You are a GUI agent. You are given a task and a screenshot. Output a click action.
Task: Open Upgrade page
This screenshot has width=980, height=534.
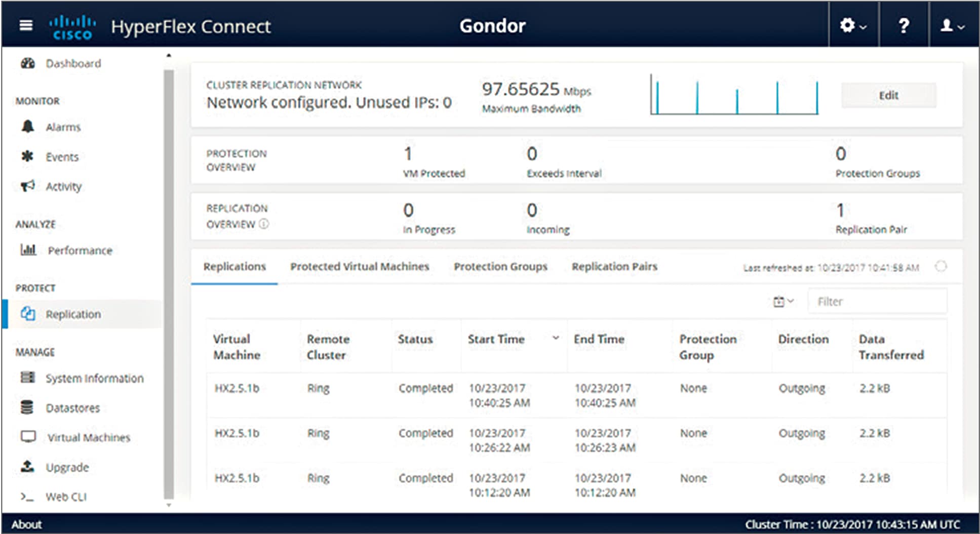(x=67, y=467)
